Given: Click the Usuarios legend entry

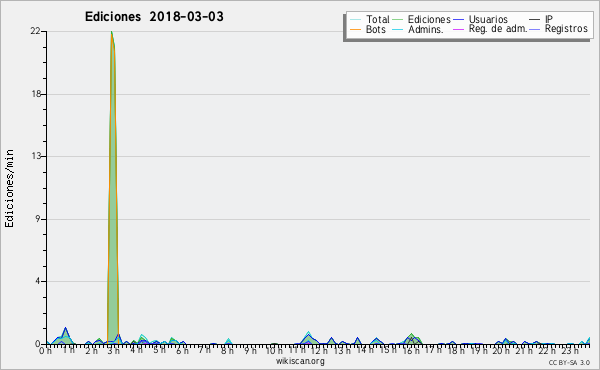Looking at the screenshot, I should tap(480, 19).
